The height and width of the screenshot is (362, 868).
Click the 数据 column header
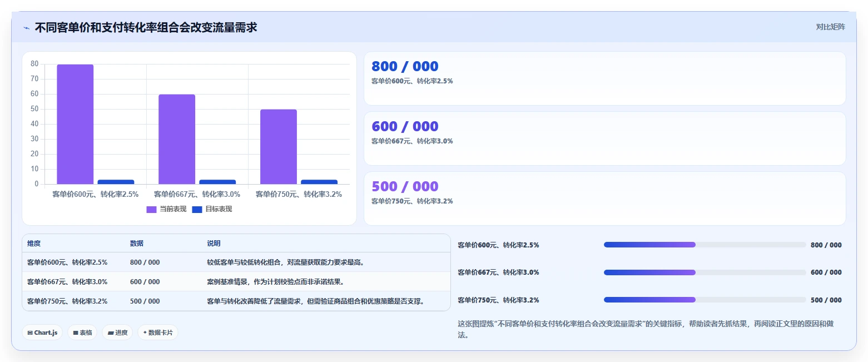click(x=137, y=244)
